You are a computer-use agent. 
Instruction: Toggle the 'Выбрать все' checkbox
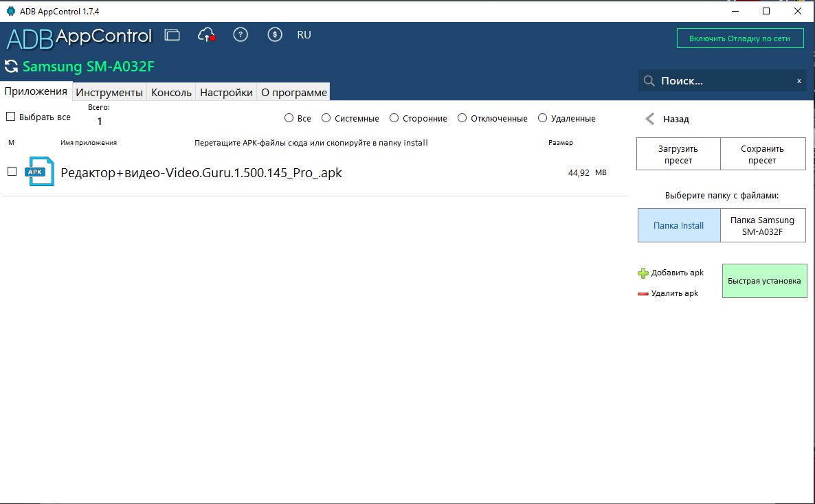(x=10, y=117)
